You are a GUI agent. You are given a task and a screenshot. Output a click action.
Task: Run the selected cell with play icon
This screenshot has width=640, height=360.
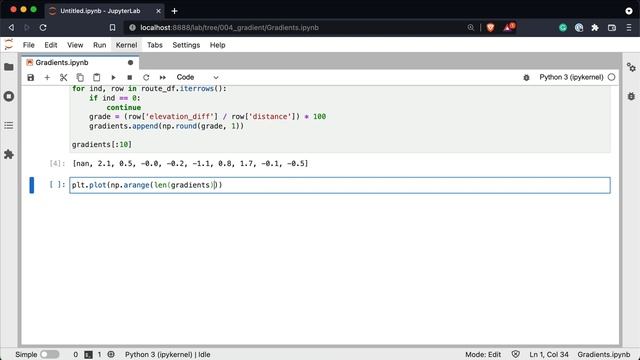click(x=113, y=78)
